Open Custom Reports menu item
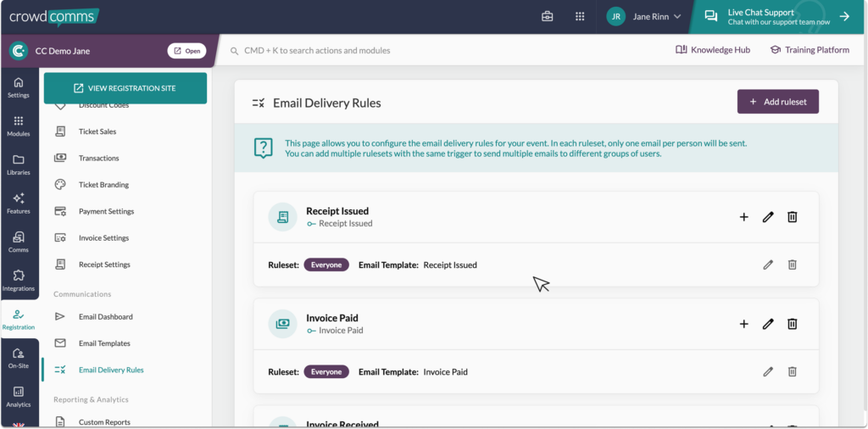The image size is (868, 429). point(104,422)
